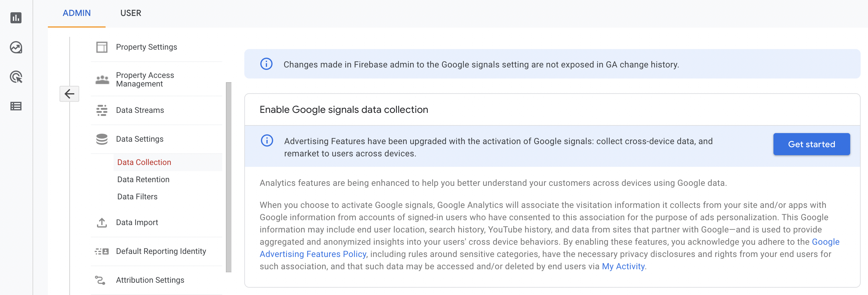Select Data Collection submenu item
Screen dimensions: 868x295
(x=144, y=162)
